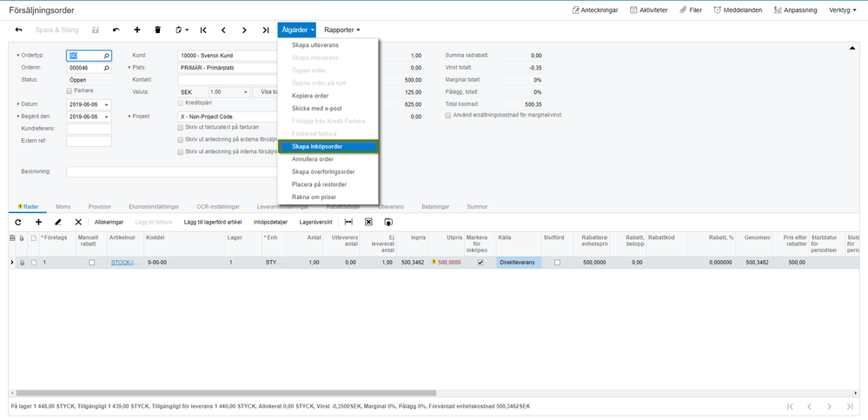The height and width of the screenshot is (420, 868).
Task: Open the Begärd den date dropdown
Action: pos(106,117)
